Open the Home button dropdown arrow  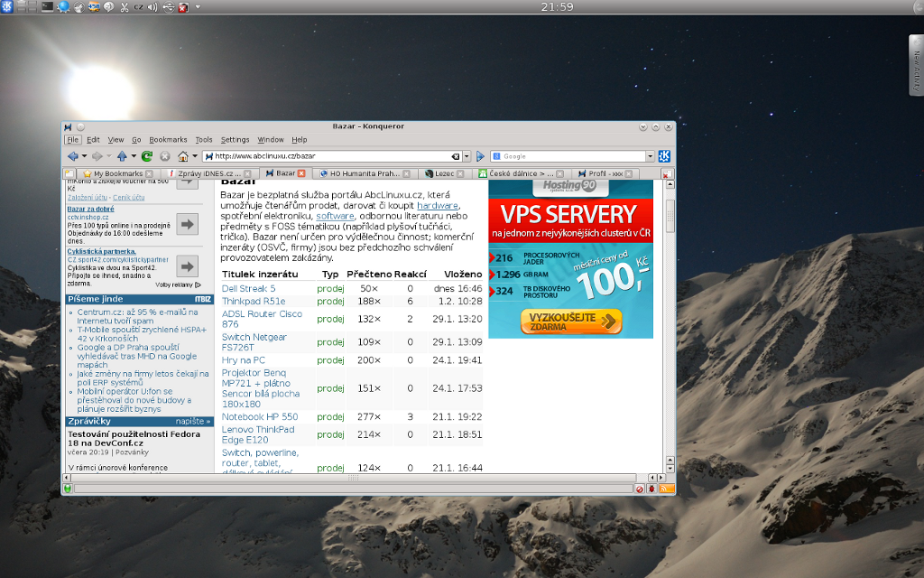195,156
